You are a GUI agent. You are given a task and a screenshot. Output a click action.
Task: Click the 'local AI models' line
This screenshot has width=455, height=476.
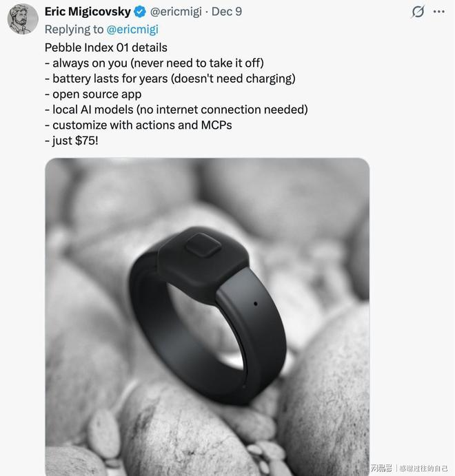pyautogui.click(x=180, y=110)
